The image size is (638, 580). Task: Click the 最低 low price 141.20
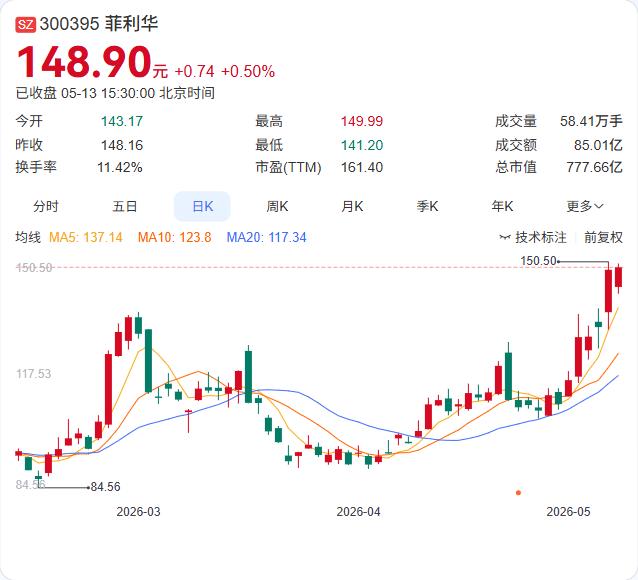[x=362, y=145]
